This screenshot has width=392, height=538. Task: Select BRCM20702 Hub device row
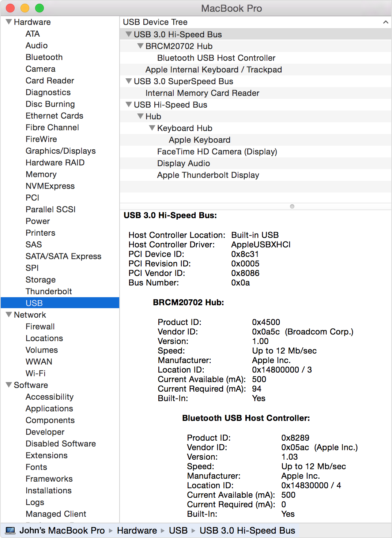point(256,46)
